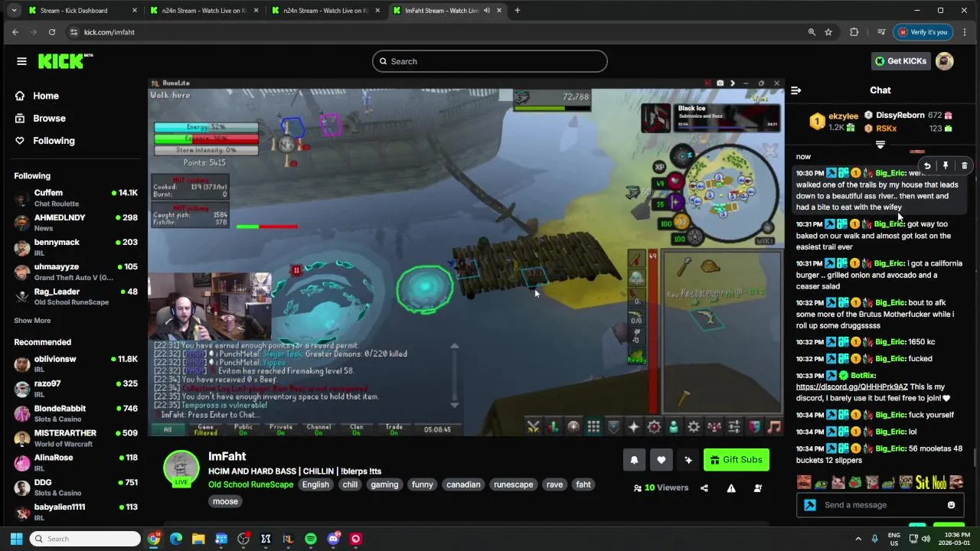The width and height of the screenshot is (980, 551).
Task: Open Spotify from the taskbar
Action: point(311,539)
